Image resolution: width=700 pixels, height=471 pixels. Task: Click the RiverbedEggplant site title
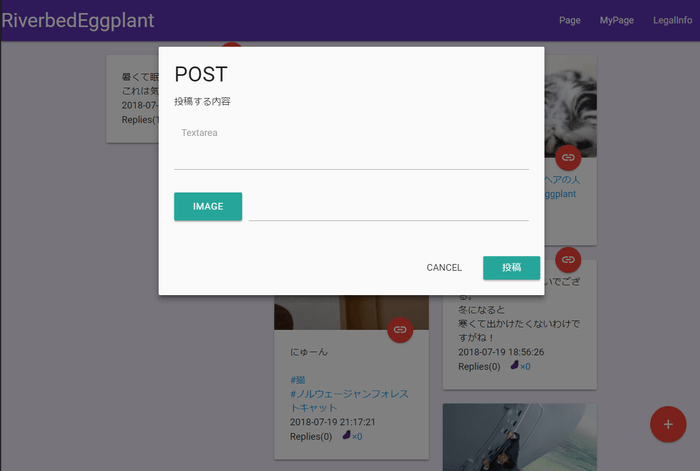(x=78, y=21)
